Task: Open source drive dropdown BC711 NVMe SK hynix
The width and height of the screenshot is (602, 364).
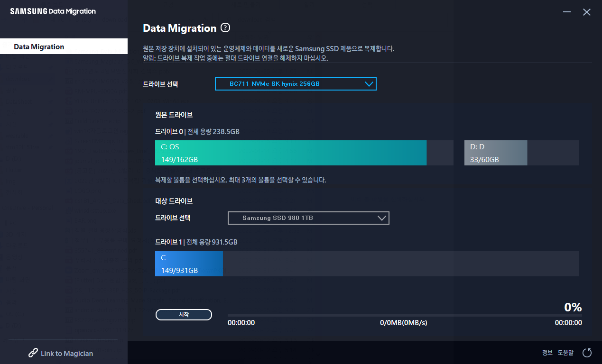Action: tap(296, 84)
